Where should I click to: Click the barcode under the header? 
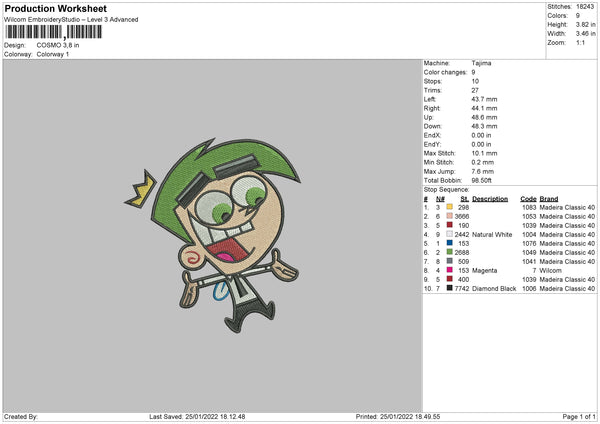[x=54, y=32]
